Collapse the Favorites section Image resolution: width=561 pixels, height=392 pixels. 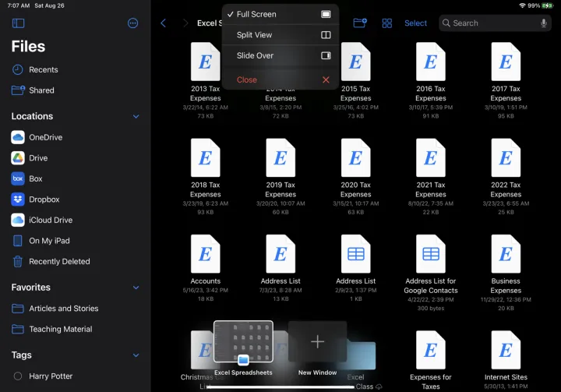click(136, 288)
